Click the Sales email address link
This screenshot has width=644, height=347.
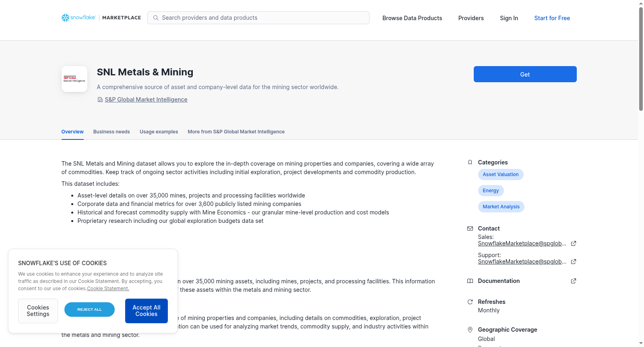(x=522, y=243)
